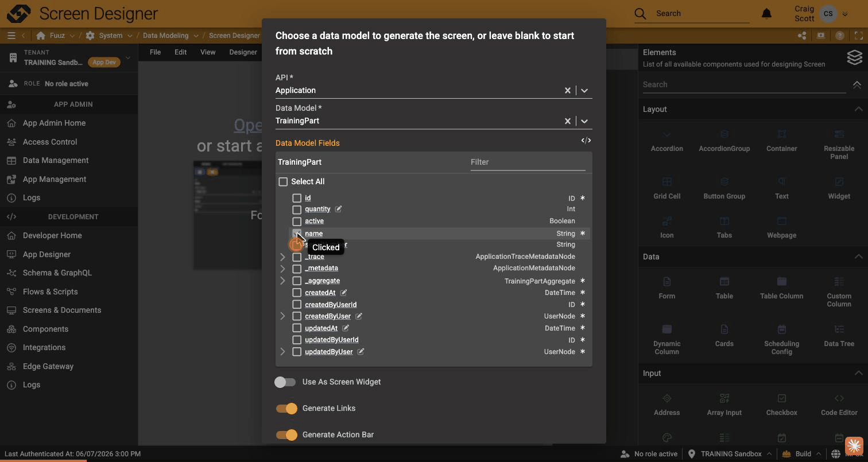Open the layers stack icon in Elements panel

point(855,57)
